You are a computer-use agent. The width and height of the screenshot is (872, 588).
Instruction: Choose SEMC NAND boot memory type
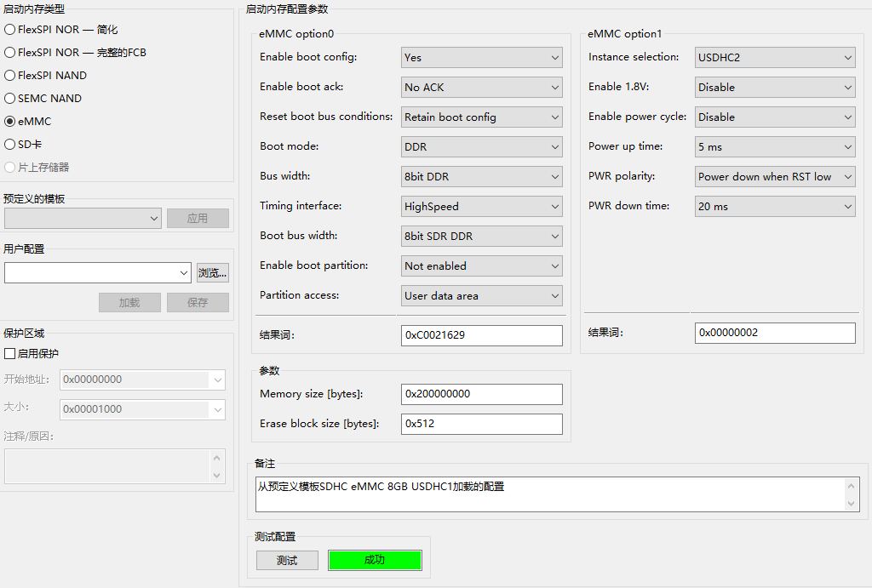[43, 99]
